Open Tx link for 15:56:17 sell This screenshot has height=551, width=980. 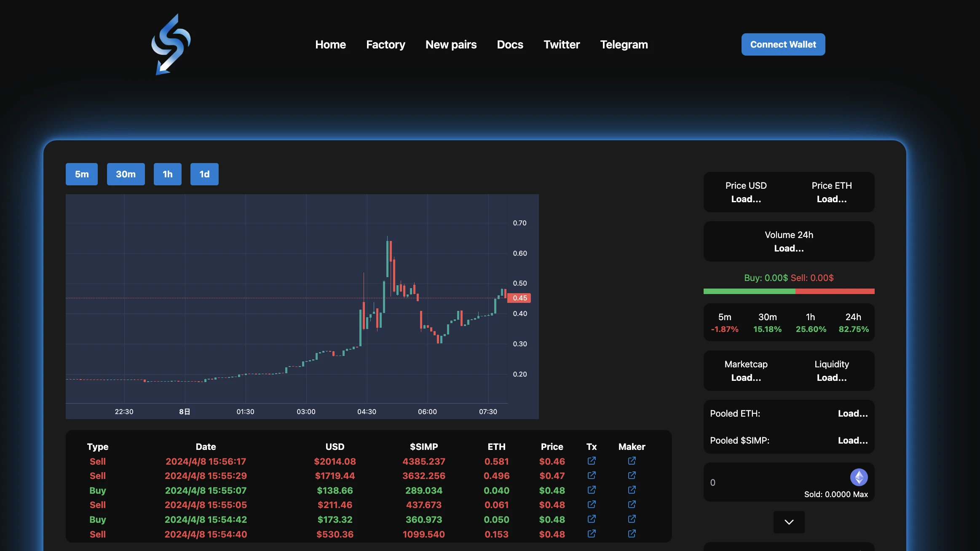(592, 461)
